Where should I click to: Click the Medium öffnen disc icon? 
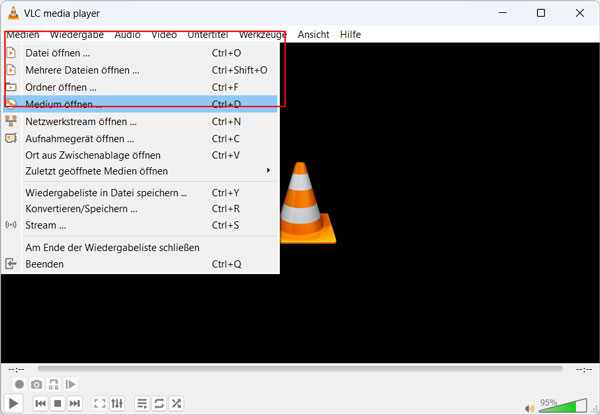click(11, 104)
